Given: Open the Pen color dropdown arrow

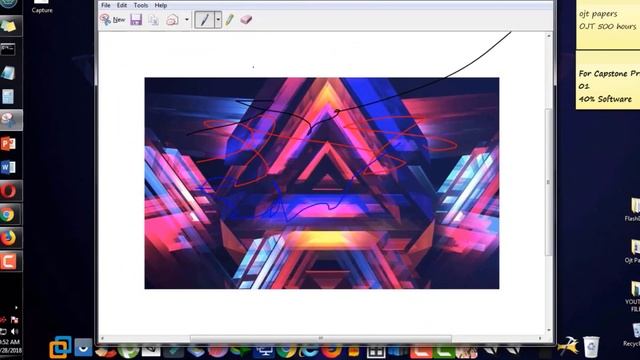Looking at the screenshot, I should 218,20.
